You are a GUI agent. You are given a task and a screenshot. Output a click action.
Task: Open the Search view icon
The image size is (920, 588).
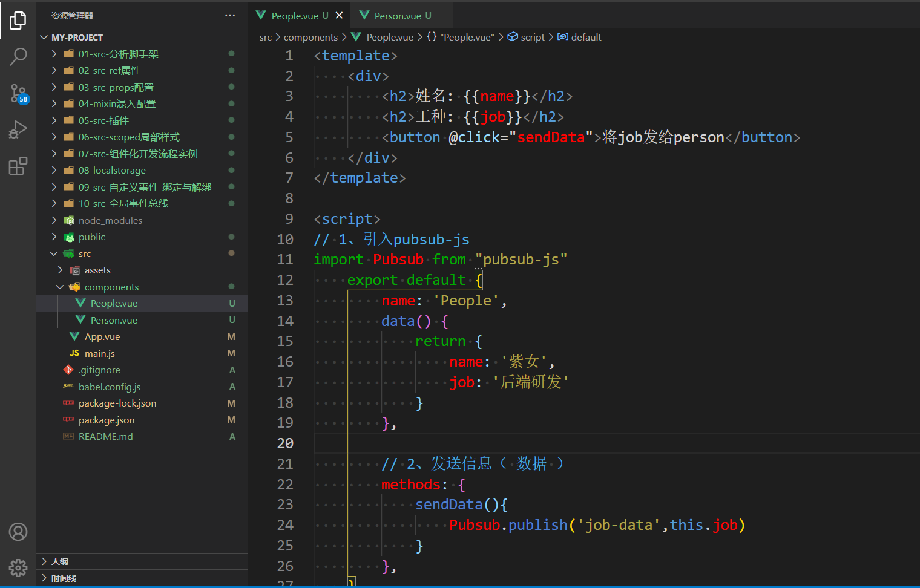pyautogui.click(x=18, y=57)
